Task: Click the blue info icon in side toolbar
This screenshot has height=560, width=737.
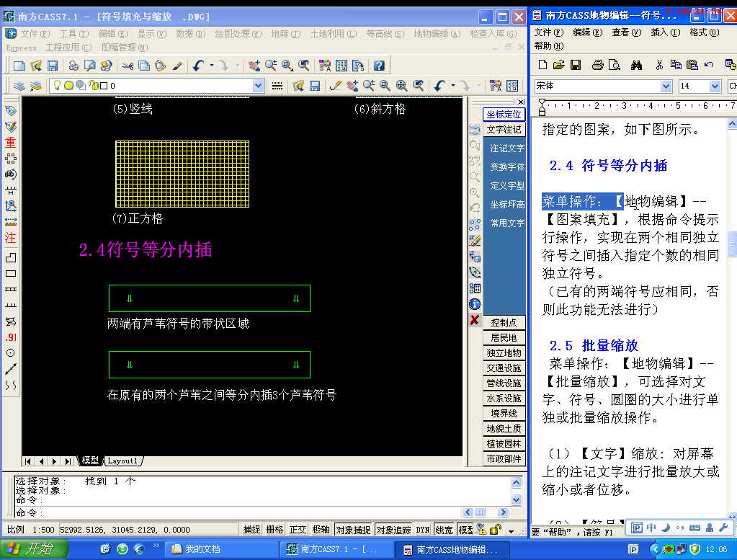Action: 475,304
